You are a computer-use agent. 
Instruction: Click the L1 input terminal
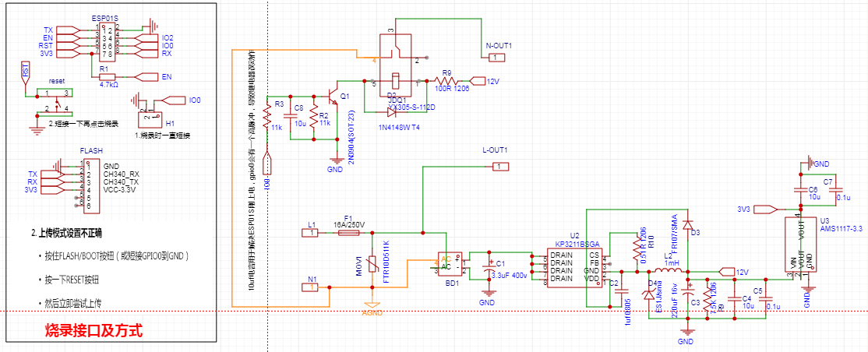[x=311, y=233]
